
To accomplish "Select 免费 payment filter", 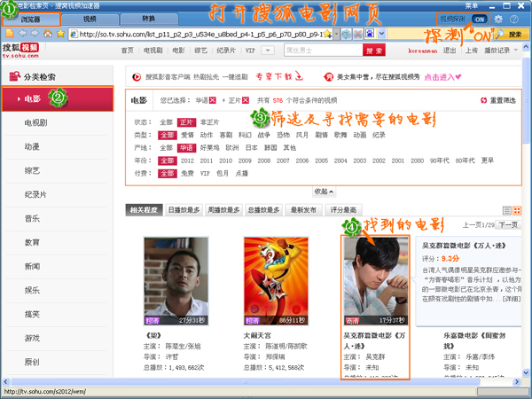I will [x=187, y=174].
